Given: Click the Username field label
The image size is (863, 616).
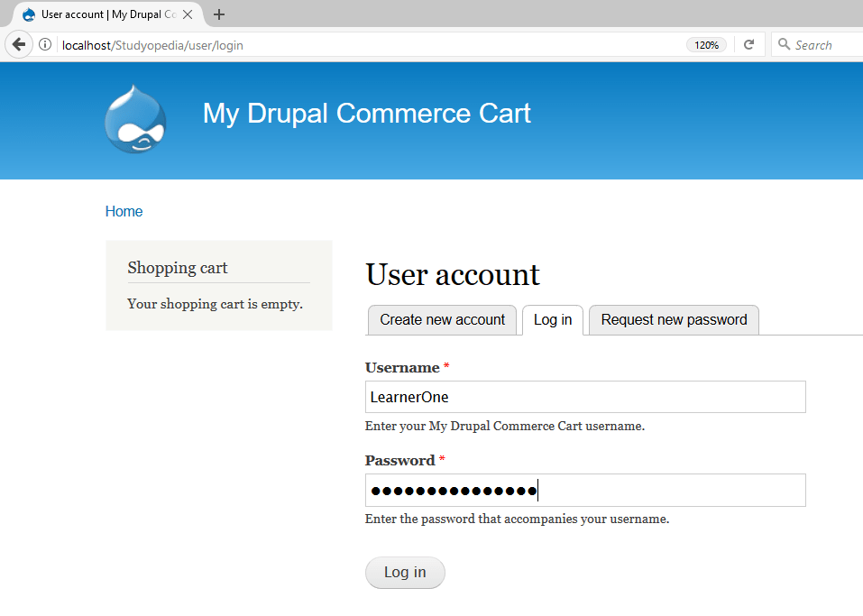Looking at the screenshot, I should pos(402,367).
